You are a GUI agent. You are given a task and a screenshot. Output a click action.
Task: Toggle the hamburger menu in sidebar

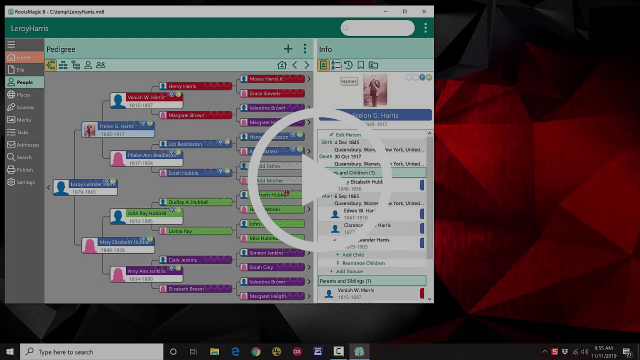tap(11, 44)
